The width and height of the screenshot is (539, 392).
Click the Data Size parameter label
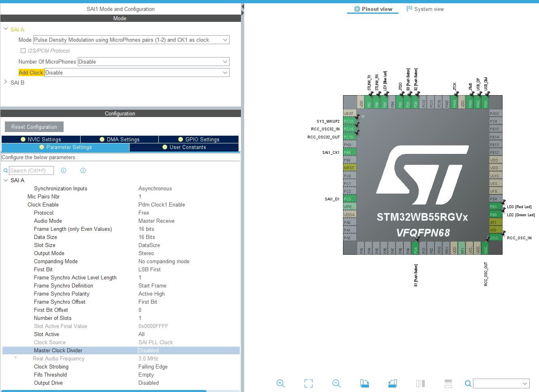[45, 237]
